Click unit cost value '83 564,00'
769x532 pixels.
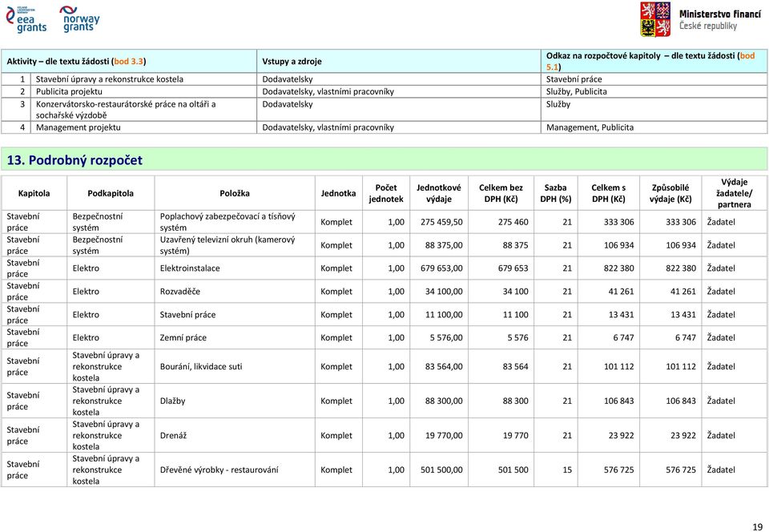click(x=444, y=366)
